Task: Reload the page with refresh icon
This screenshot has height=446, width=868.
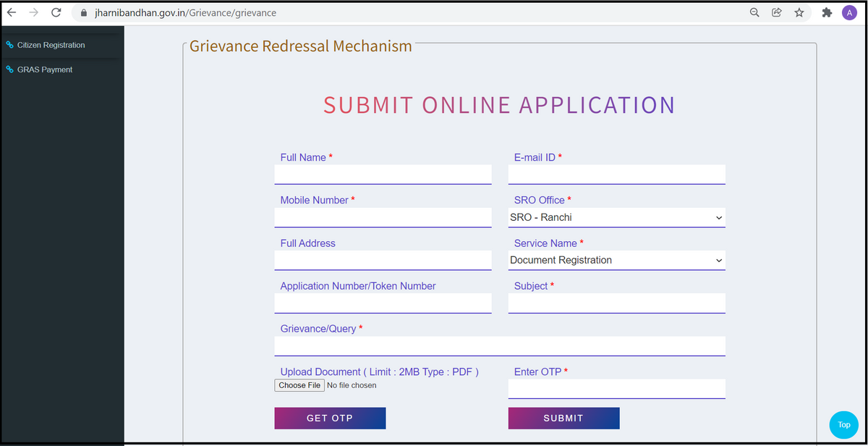Action: pyautogui.click(x=56, y=12)
